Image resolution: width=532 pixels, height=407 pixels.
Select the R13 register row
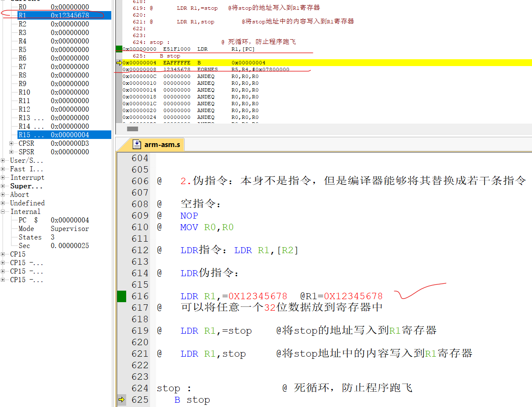click(x=64, y=118)
